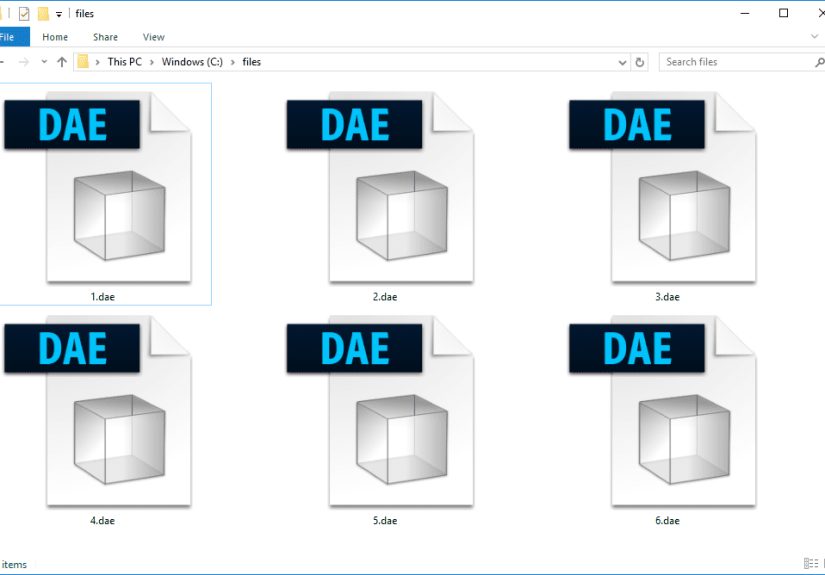Refresh the files folder

(x=639, y=62)
